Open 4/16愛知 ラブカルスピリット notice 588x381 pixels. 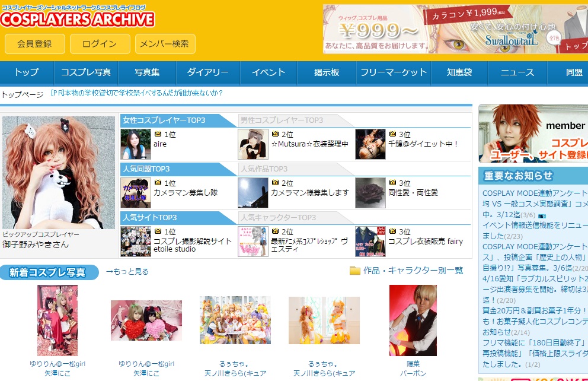click(535, 289)
